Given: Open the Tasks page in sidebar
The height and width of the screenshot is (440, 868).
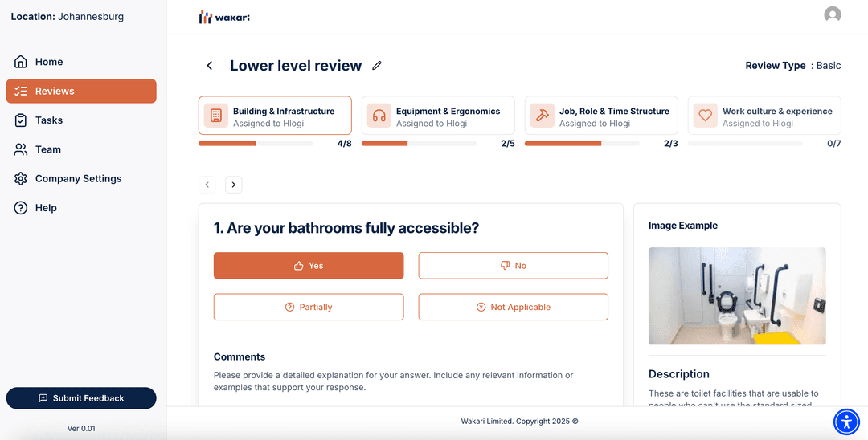Looking at the screenshot, I should tap(49, 120).
